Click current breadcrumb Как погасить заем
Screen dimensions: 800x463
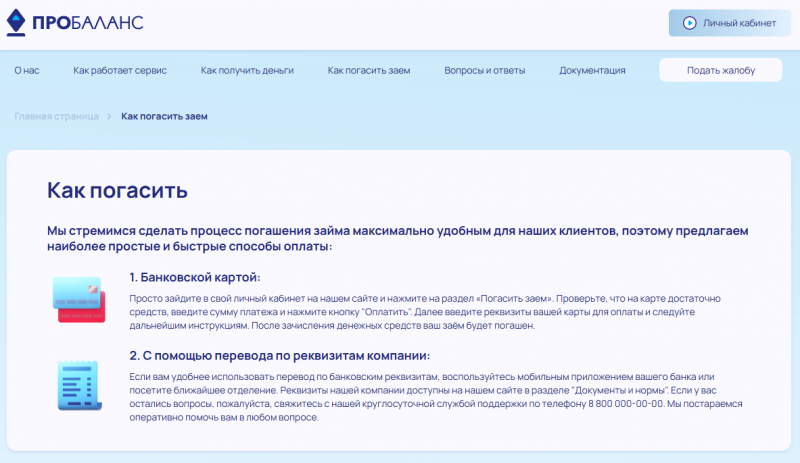click(x=164, y=116)
